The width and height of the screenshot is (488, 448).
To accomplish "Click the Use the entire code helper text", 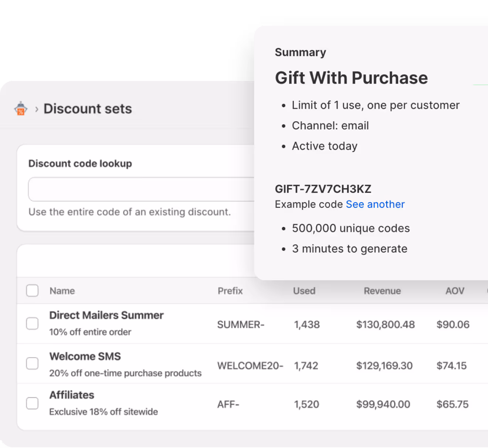I will tap(129, 212).
